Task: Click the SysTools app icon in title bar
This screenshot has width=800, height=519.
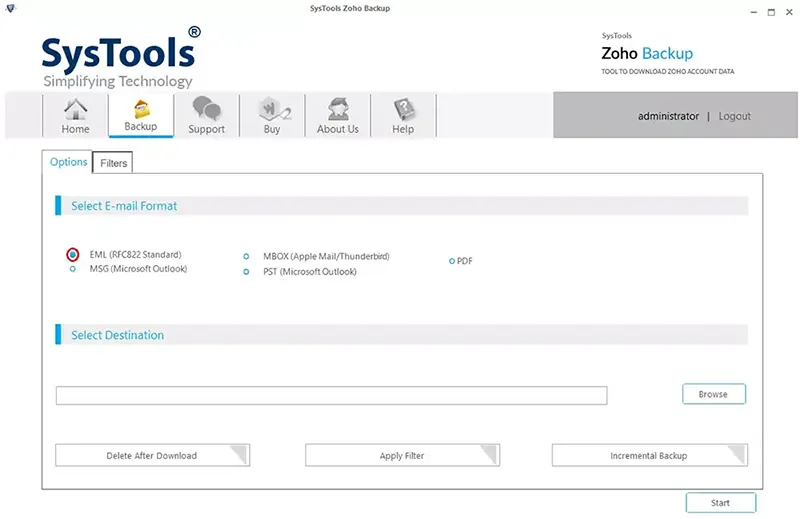Action: coord(10,8)
